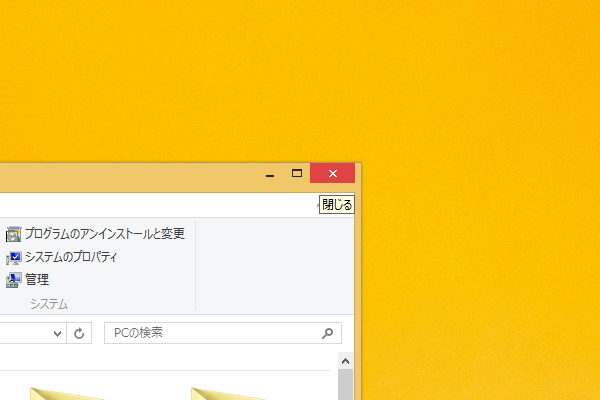The width and height of the screenshot is (600, 400).
Task: Click the magnifier search icon
Action: (327, 333)
